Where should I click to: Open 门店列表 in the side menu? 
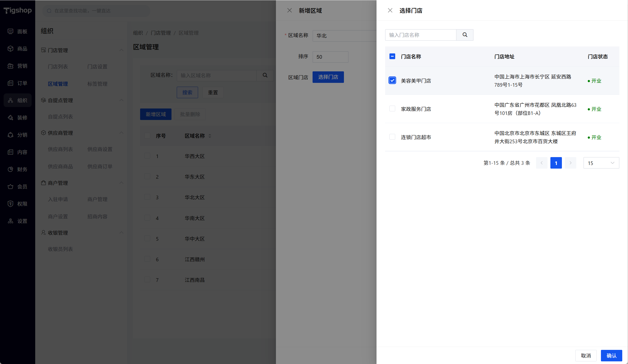tap(58, 67)
